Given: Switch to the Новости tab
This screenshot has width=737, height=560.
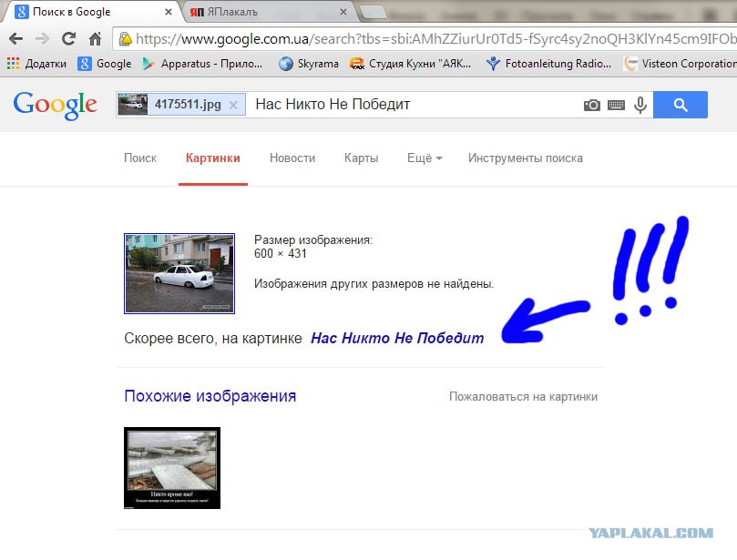Looking at the screenshot, I should 292,158.
